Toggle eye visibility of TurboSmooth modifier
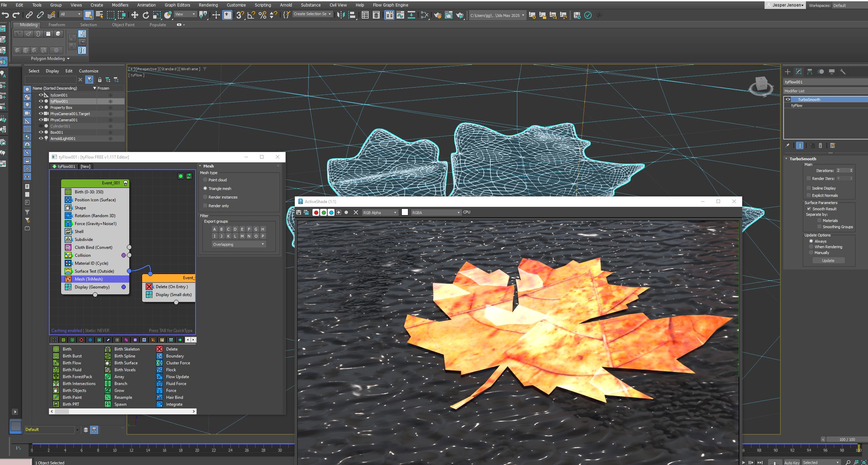The width and height of the screenshot is (868, 465). [788, 99]
